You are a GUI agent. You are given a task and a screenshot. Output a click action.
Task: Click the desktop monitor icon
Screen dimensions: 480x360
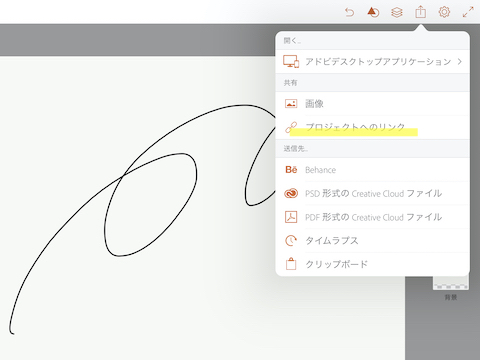[291, 61]
